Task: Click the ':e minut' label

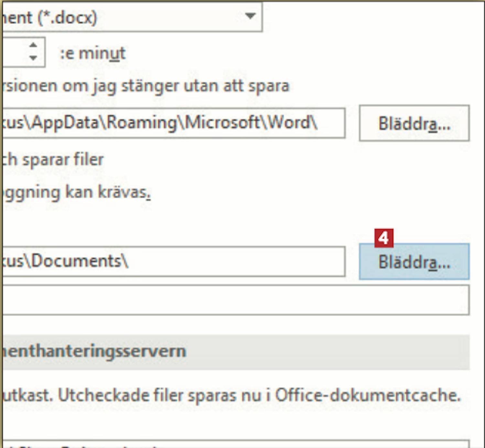Action: 93,53
